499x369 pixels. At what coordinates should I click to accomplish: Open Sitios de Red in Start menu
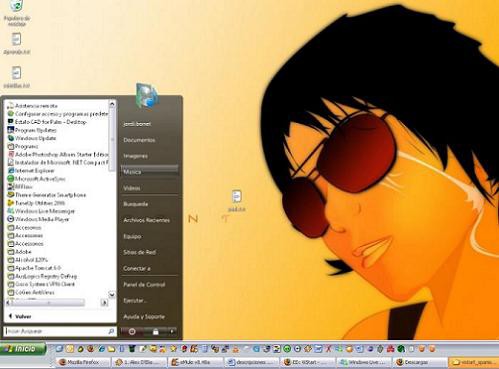[139, 252]
